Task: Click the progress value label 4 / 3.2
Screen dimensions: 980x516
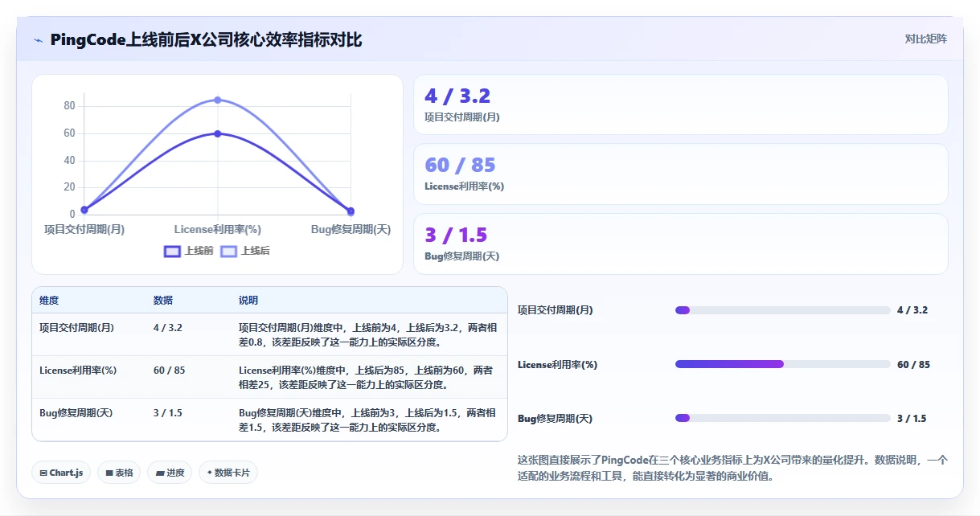Action: click(x=912, y=310)
